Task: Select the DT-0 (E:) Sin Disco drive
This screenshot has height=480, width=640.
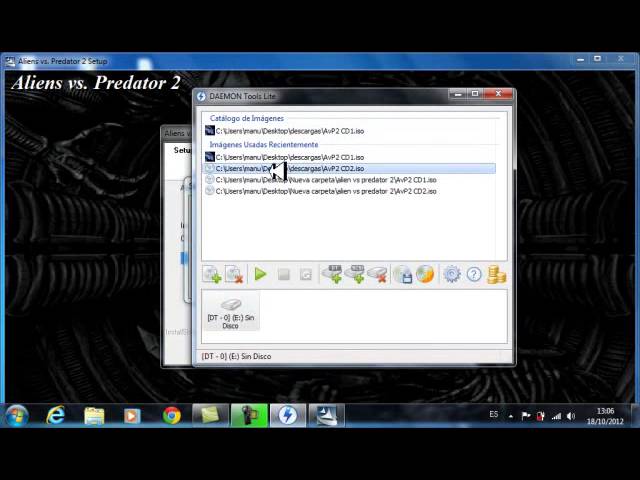Action: [231, 311]
